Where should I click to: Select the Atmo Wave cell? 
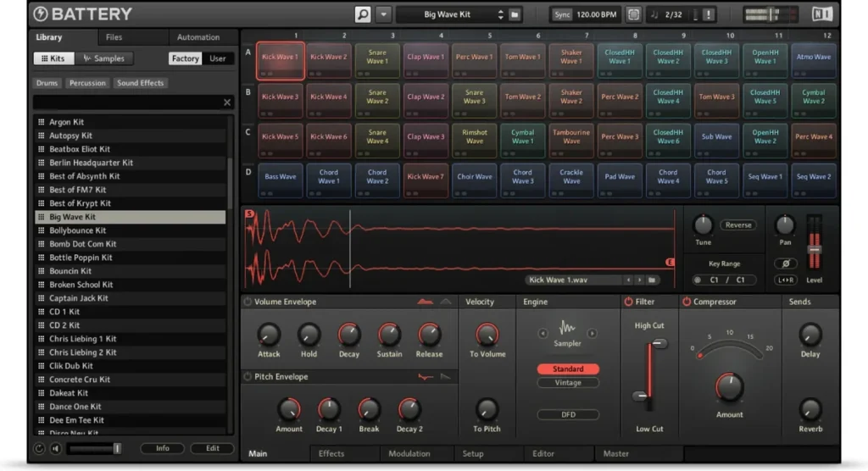click(x=813, y=60)
